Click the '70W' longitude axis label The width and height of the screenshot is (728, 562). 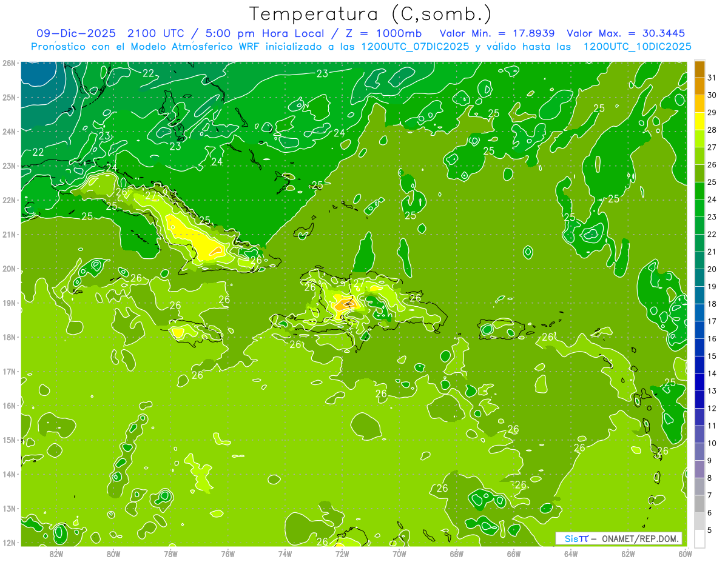pos(399,554)
